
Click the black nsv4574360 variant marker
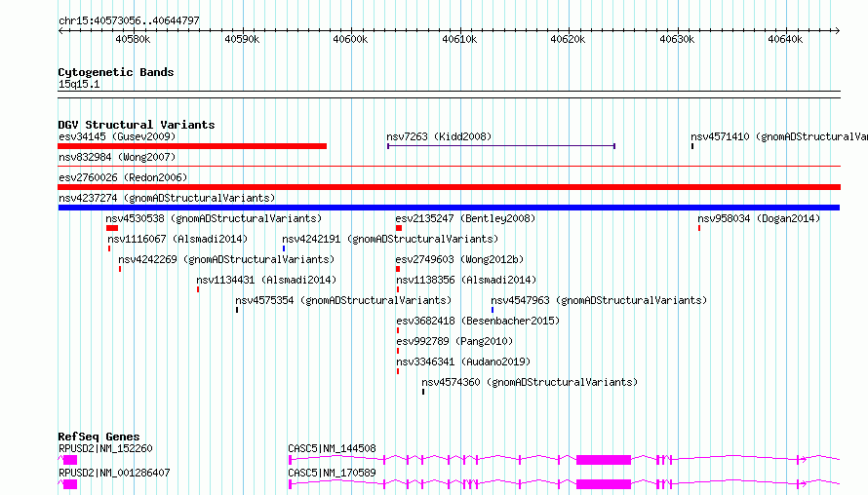coord(423,392)
